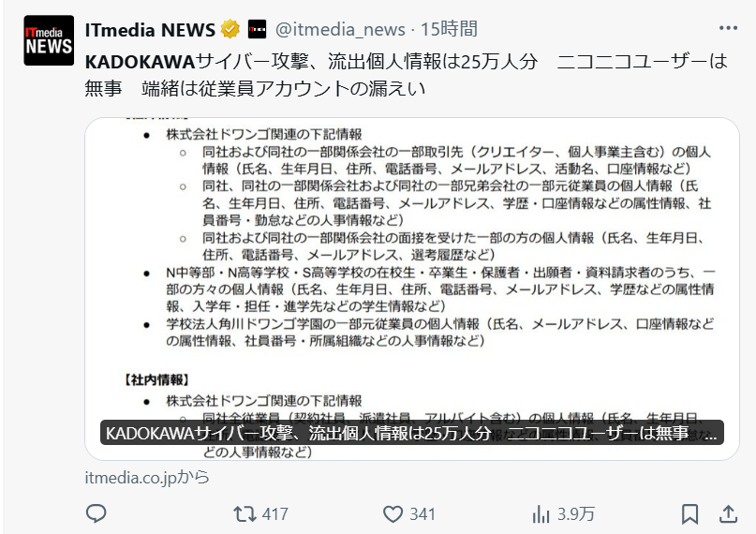This screenshot has width=756, height=534.
Task: Click the 3.9万 view count number
Action: [576, 514]
